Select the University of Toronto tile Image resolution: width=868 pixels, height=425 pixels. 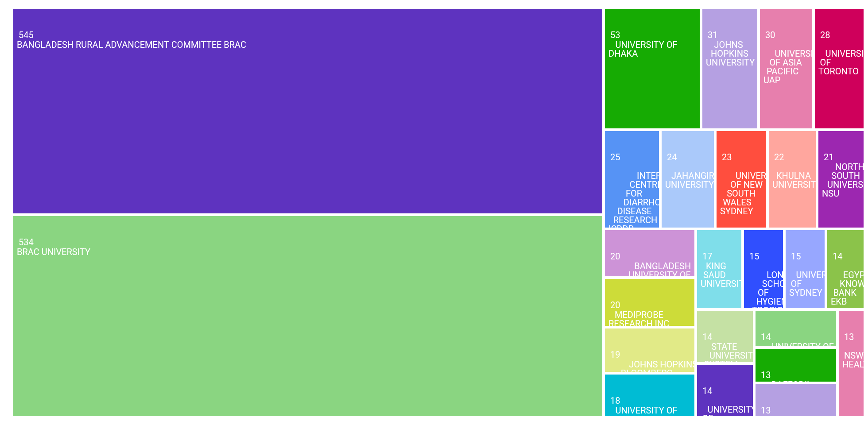point(839,69)
